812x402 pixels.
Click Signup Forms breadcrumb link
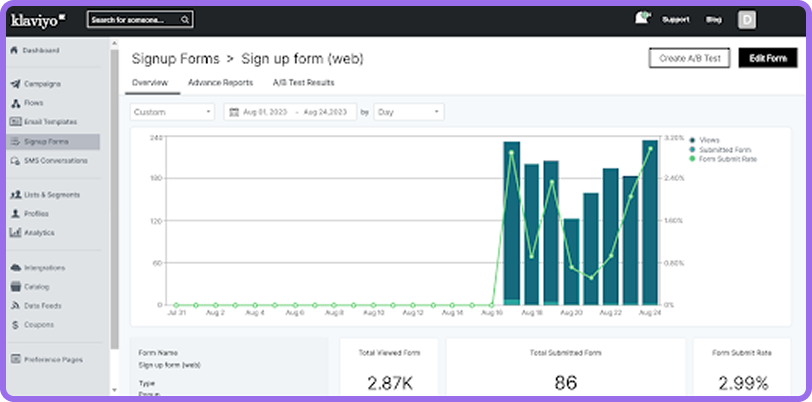click(176, 59)
